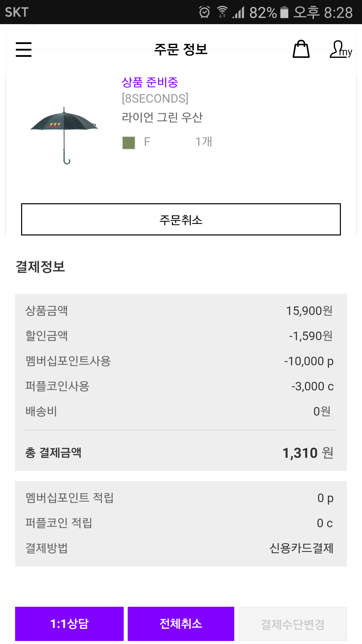Tap the Wi-Fi status icon
Viewport: 362px width, 644px height.
(222, 12)
